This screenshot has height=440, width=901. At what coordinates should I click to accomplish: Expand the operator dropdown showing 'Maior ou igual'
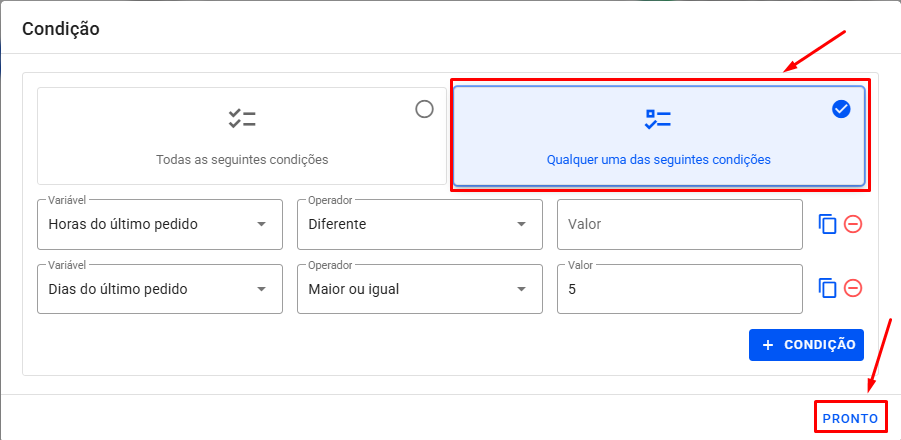419,289
